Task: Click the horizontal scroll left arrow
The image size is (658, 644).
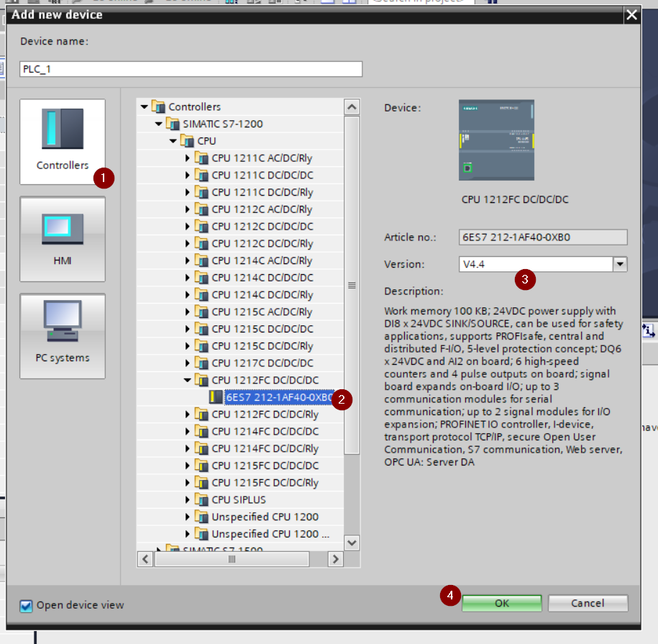Action: click(145, 559)
